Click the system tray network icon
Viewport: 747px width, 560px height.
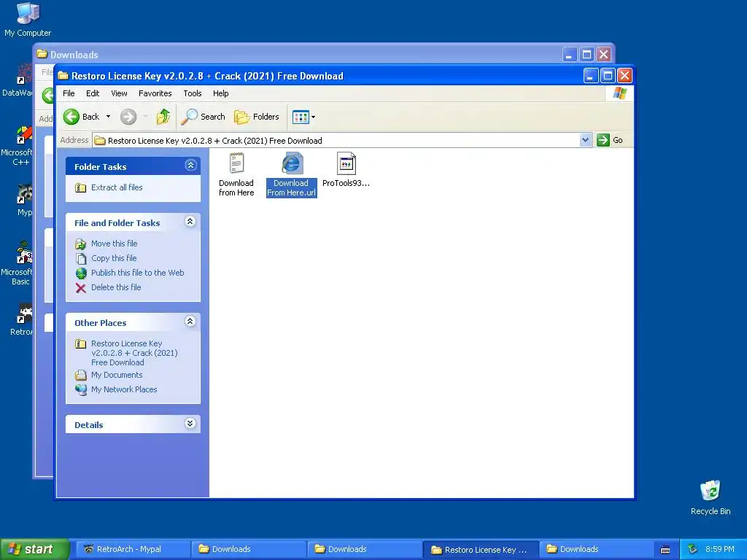click(x=693, y=549)
